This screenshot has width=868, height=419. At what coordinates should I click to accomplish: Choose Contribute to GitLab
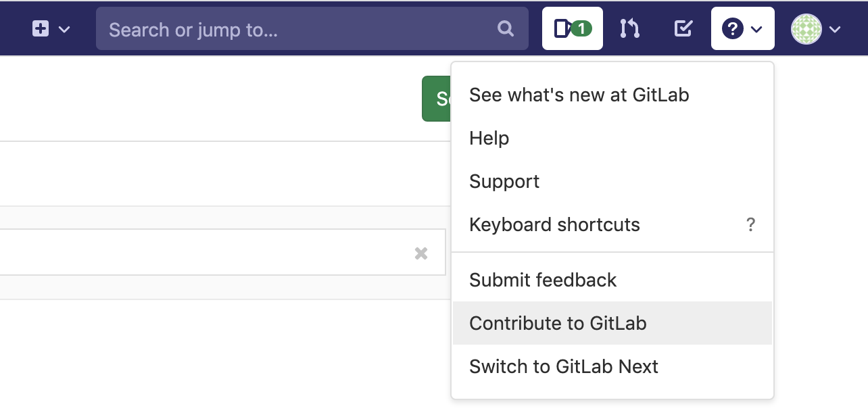coord(558,323)
